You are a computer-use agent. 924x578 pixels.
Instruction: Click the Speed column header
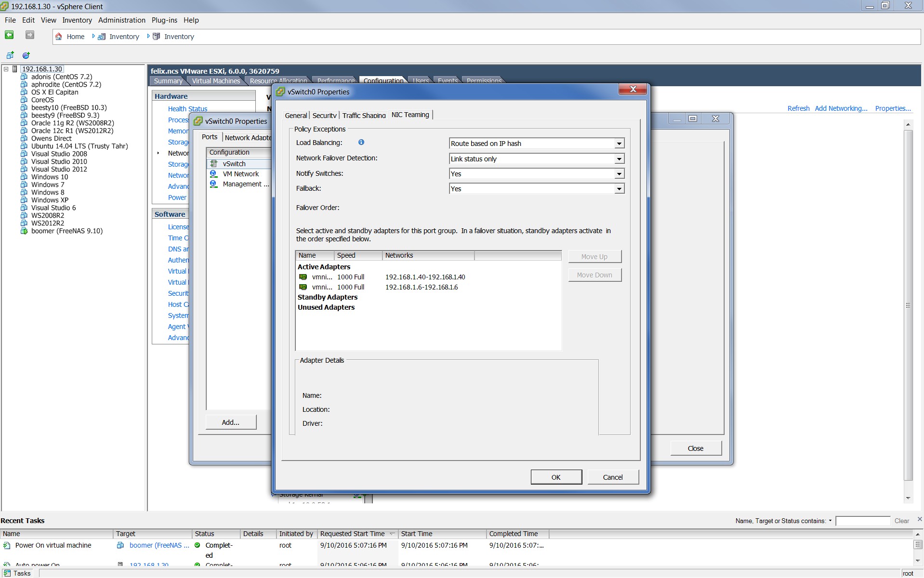coord(358,255)
